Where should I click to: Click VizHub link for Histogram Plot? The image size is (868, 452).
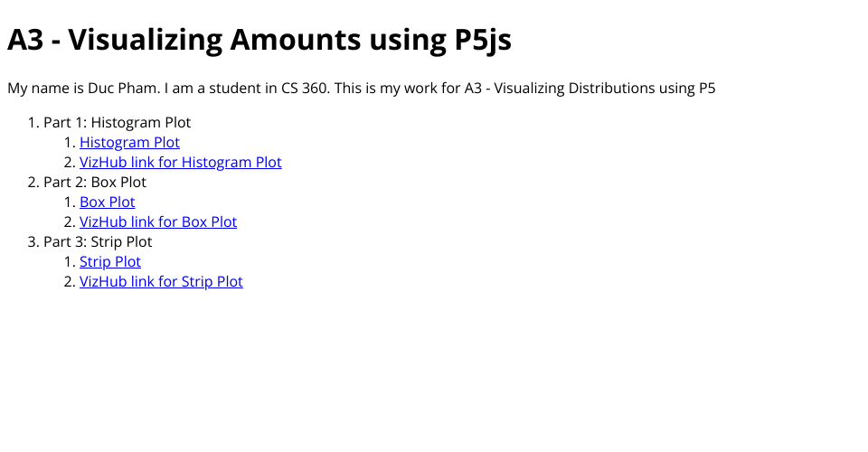(180, 163)
